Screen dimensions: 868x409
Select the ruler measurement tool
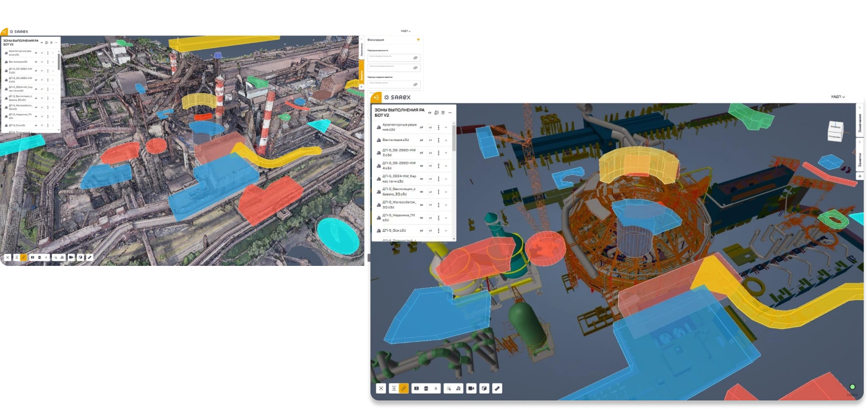[x=497, y=388]
